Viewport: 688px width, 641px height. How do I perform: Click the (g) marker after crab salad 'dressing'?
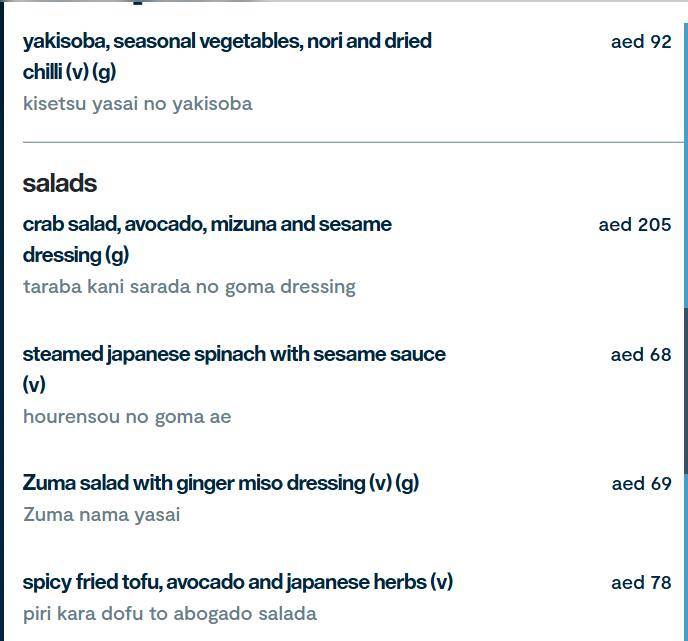coord(116,255)
